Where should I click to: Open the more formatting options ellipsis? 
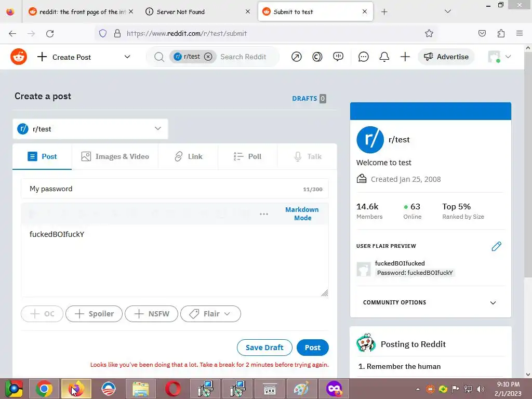click(x=263, y=214)
